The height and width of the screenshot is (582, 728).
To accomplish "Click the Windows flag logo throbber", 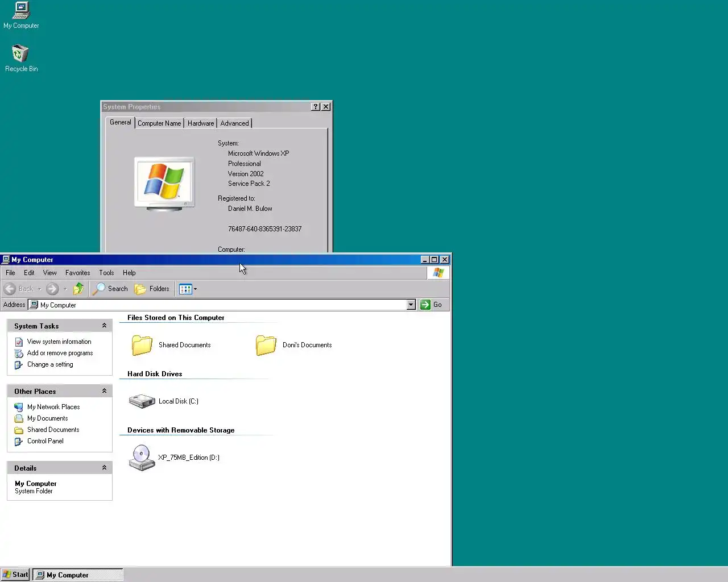I will tap(438, 273).
